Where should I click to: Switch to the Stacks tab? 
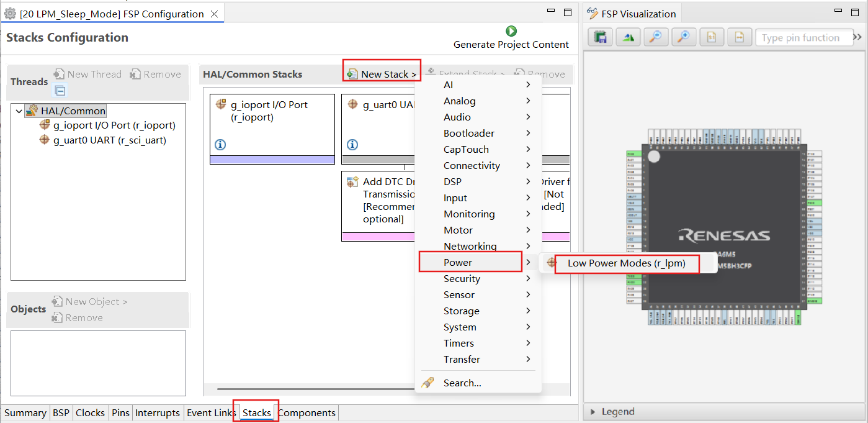257,412
